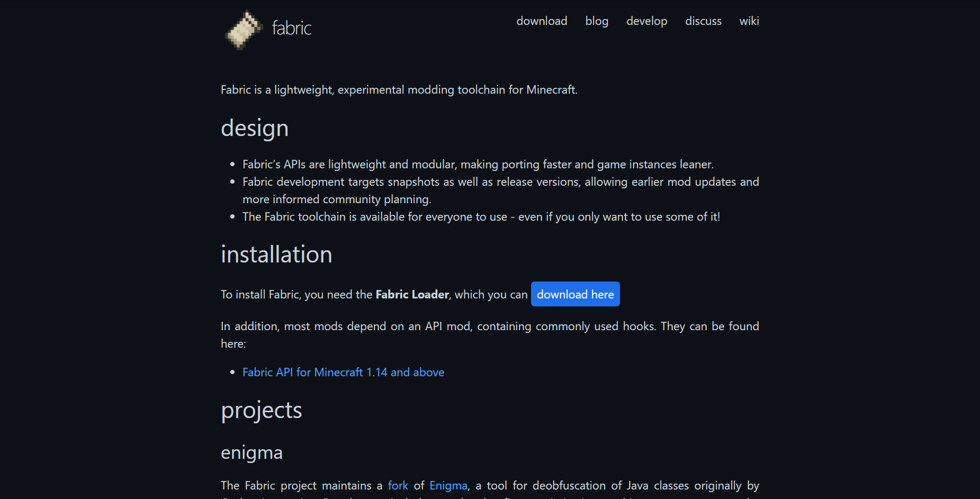
Task: Open the Enigma hyperlink
Action: pyautogui.click(x=448, y=486)
